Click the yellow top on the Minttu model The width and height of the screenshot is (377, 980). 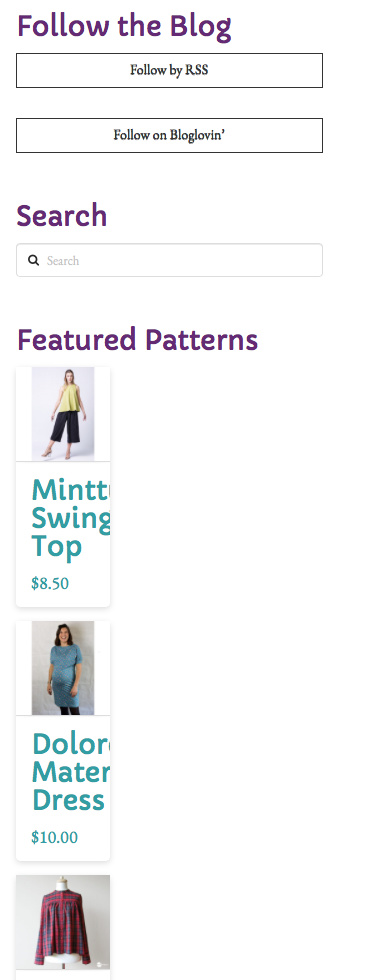(x=64, y=397)
